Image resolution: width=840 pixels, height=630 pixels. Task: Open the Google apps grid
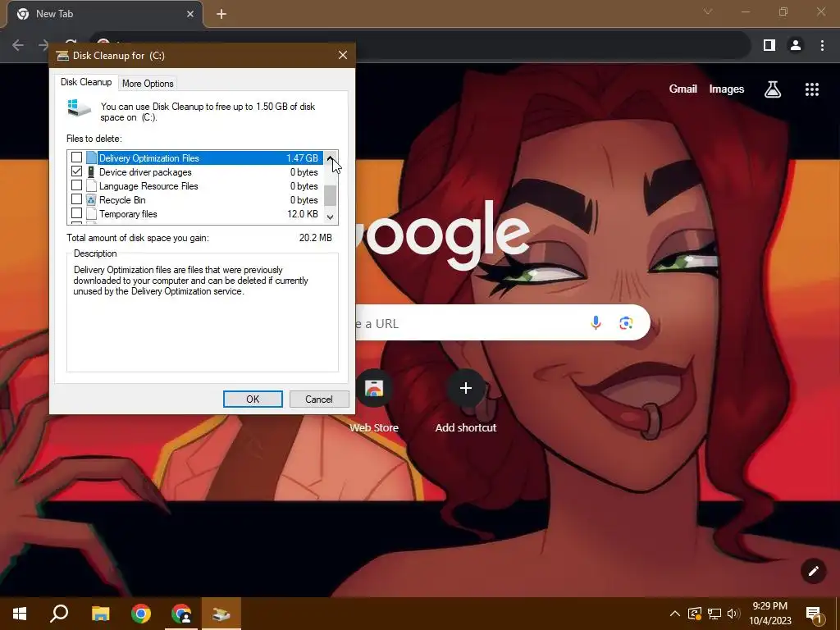(811, 89)
